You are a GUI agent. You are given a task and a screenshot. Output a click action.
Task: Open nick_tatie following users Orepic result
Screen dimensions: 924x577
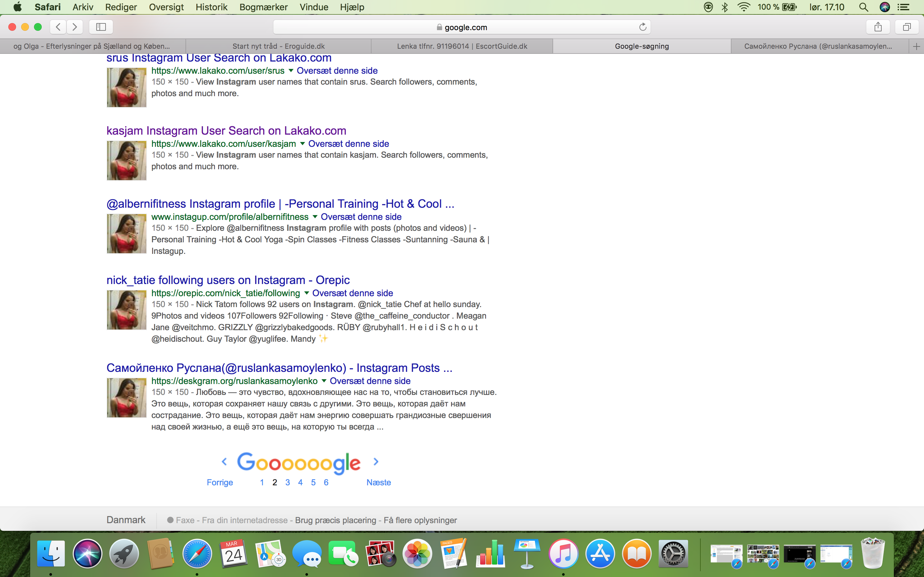(228, 280)
